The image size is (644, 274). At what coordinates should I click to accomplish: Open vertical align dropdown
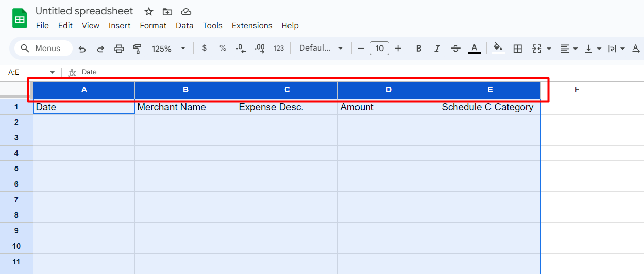coord(594,49)
